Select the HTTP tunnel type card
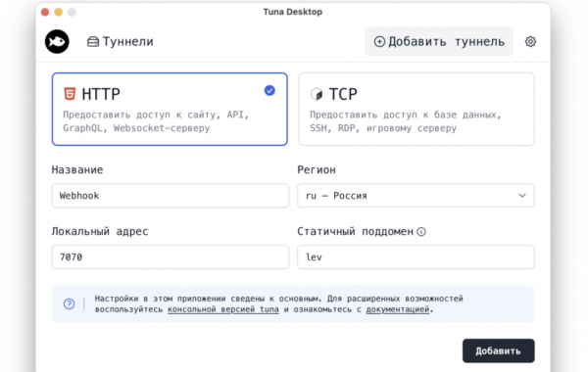Image resolution: width=588 pixels, height=372 pixels. click(x=170, y=109)
